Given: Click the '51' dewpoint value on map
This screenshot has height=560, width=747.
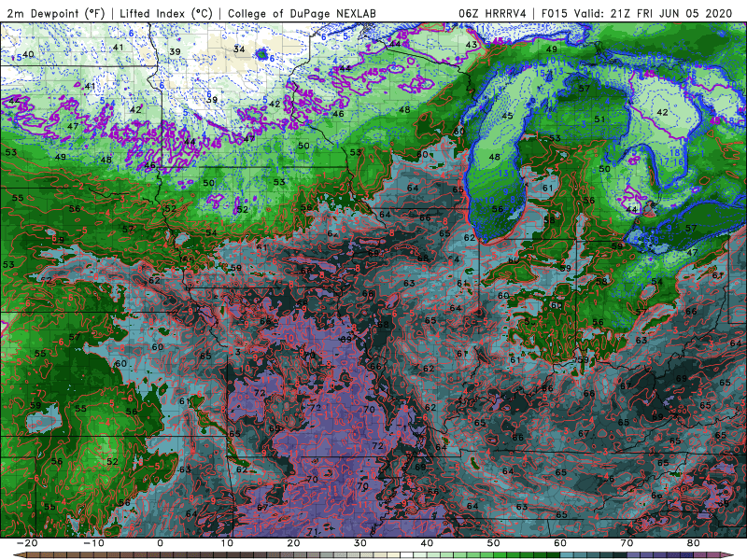Looking at the screenshot, I should click(x=599, y=119).
